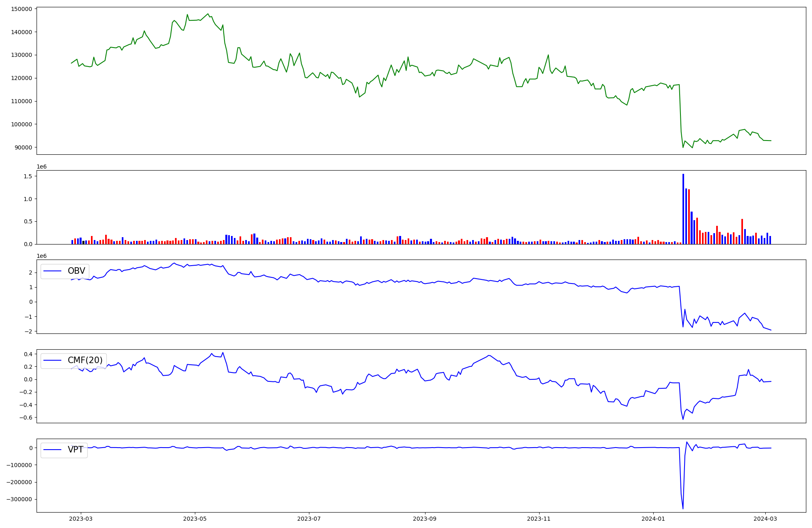Click the 1.5 volume axis tick label
Viewport: 812px width, 528px height.
point(28,176)
